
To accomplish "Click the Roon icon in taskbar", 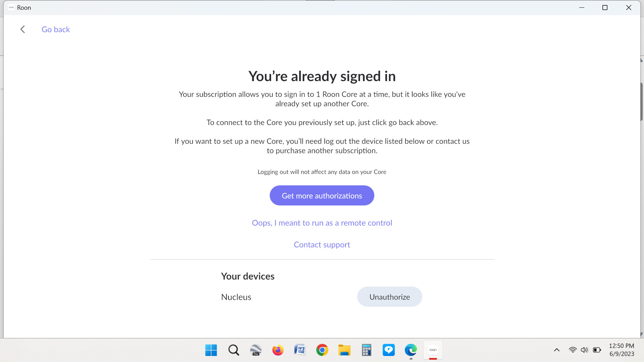I will click(x=433, y=350).
